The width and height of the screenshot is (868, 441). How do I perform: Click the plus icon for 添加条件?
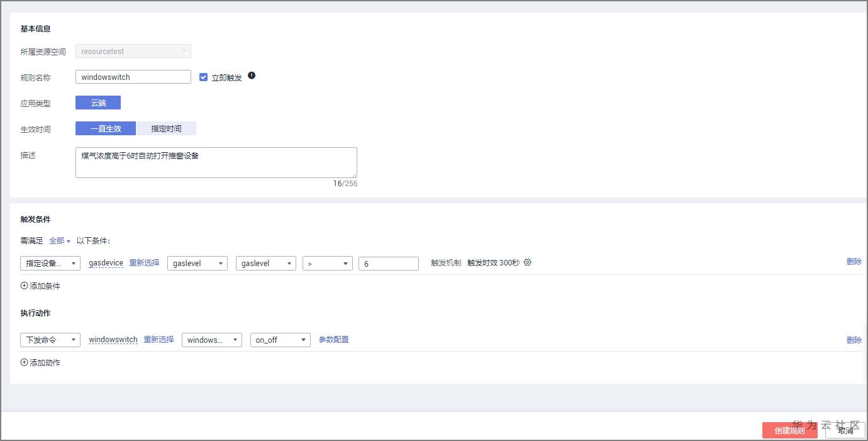(25, 286)
